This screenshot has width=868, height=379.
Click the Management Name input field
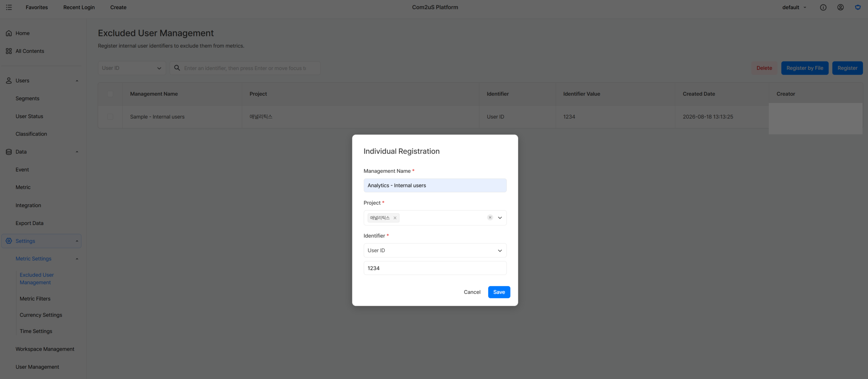435,185
